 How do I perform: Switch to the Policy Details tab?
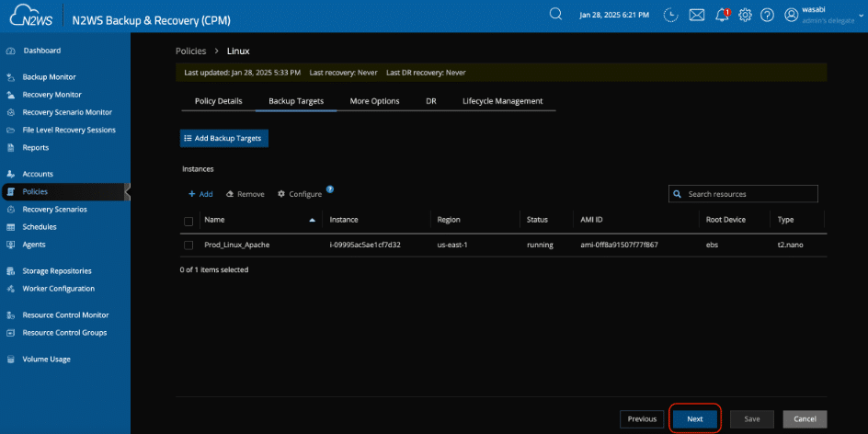[x=219, y=101]
